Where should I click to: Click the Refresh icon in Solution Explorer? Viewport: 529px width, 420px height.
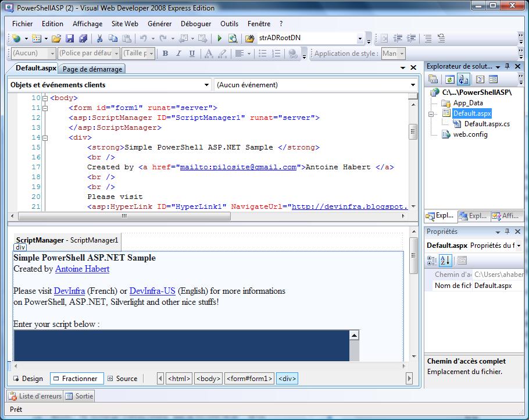point(449,80)
